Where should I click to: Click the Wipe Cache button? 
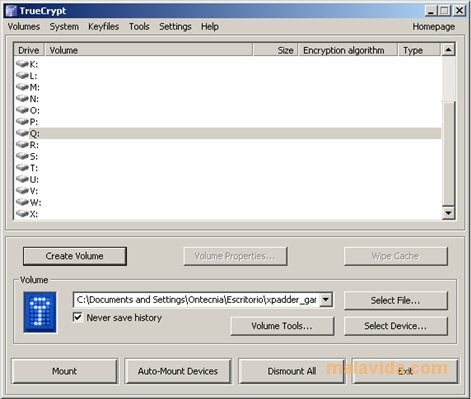[396, 256]
